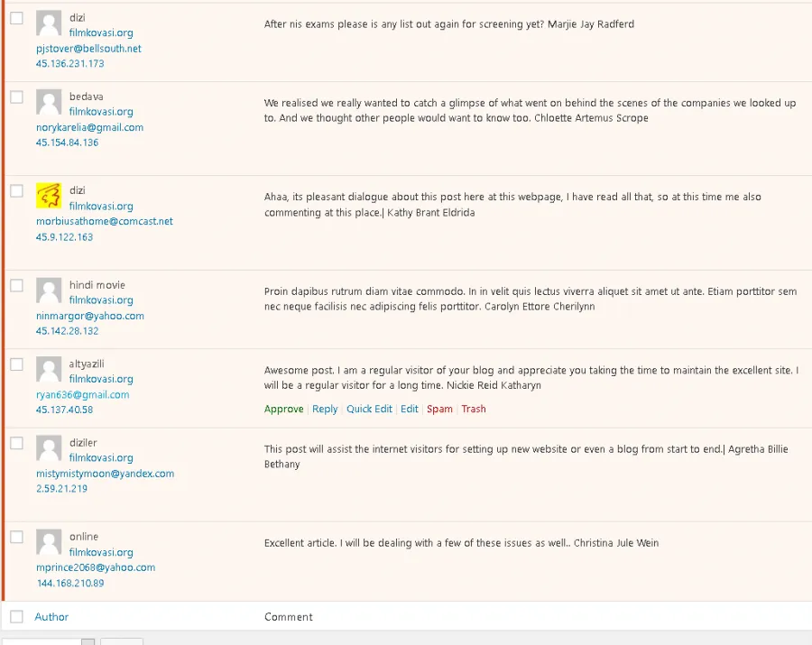This screenshot has height=645, width=812.
Task: Click the author name hindi movie
Action: (97, 285)
